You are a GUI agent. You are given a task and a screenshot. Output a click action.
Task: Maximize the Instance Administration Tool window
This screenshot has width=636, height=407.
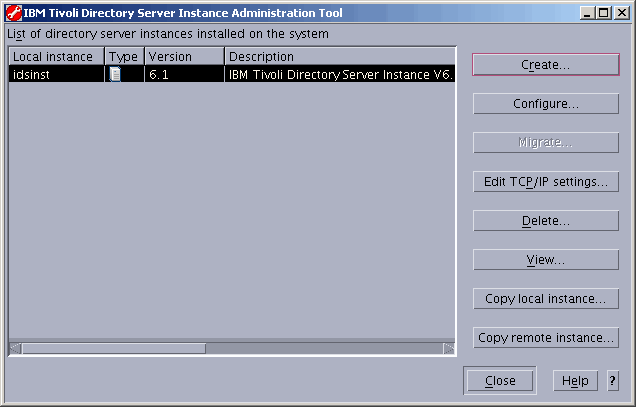[x=603, y=13]
